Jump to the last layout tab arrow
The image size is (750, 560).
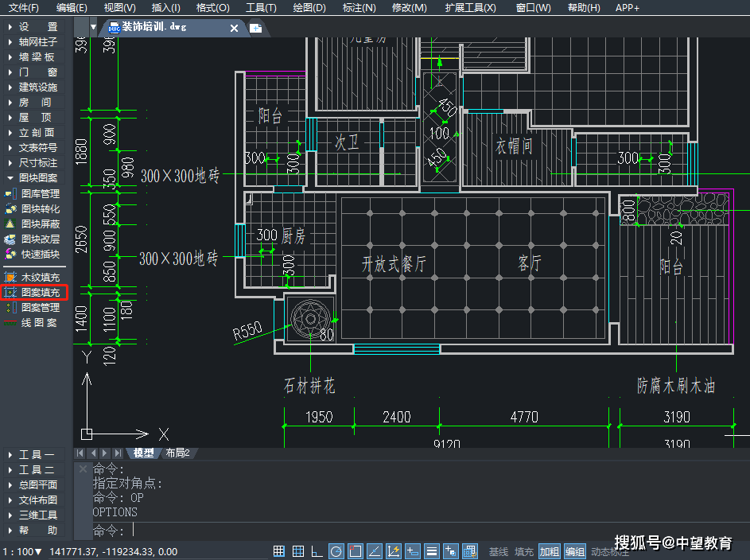coord(118,453)
